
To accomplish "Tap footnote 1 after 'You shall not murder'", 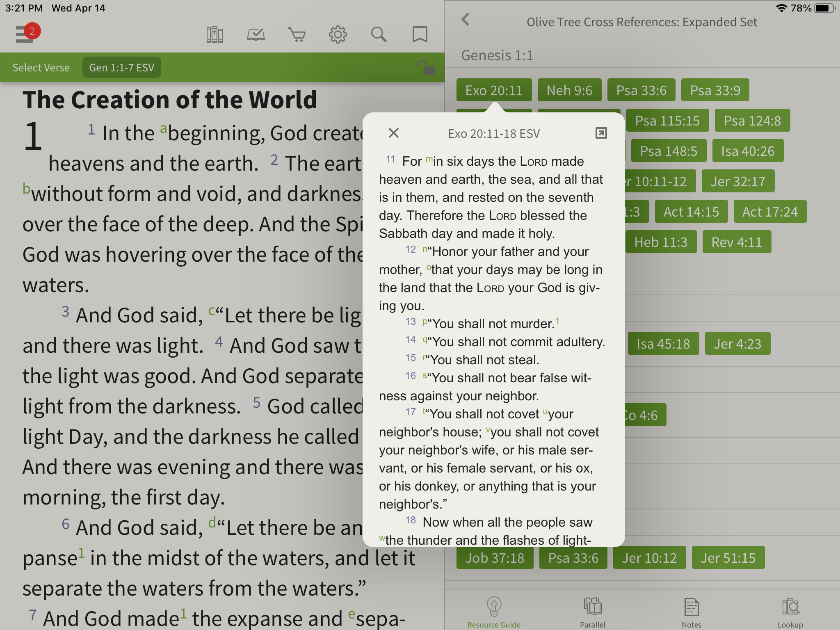I will coord(557,320).
